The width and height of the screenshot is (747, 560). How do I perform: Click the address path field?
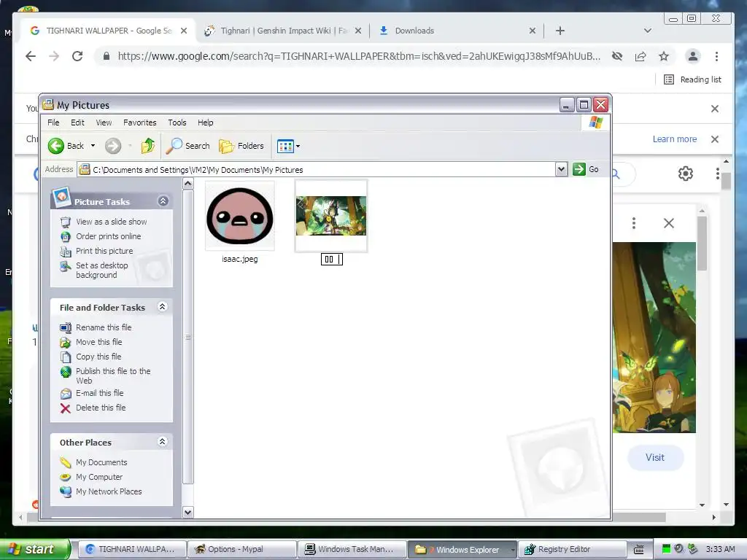(x=317, y=169)
